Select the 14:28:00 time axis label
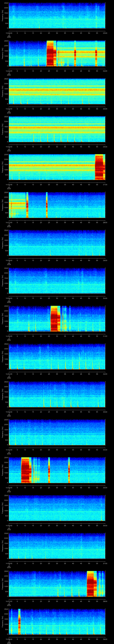The width and height of the screenshot is (114, 644). (x=9, y=260)
